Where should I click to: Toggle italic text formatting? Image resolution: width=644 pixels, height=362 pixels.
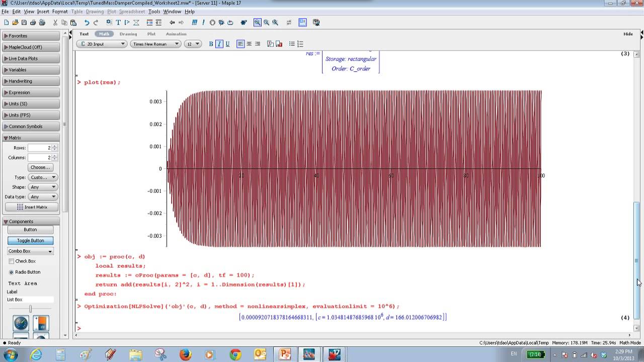pyautogui.click(x=219, y=44)
